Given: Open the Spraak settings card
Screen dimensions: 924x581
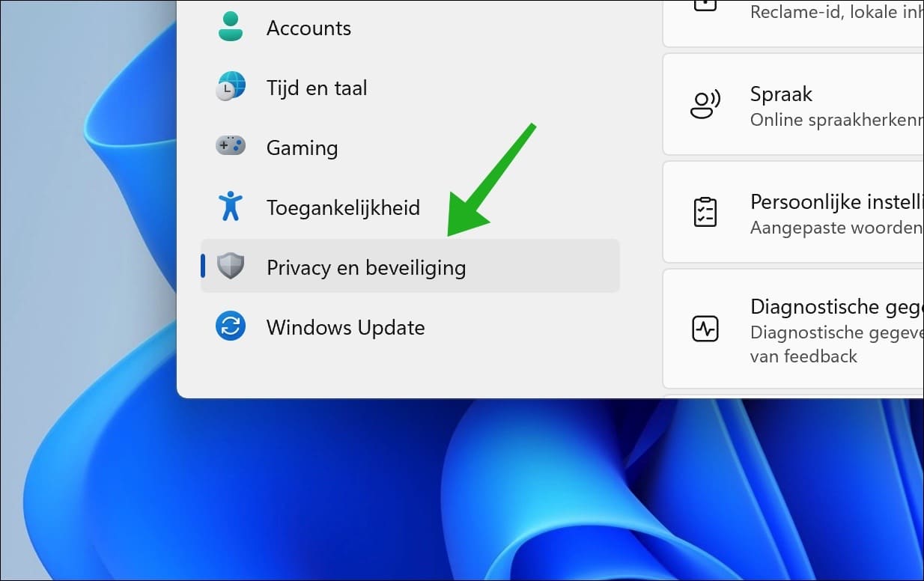Looking at the screenshot, I should pyautogui.click(x=793, y=105).
